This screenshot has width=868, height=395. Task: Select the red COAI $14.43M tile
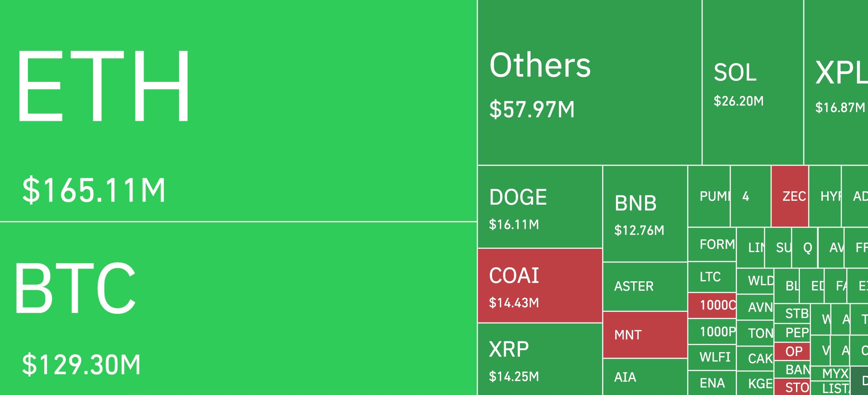(540, 286)
